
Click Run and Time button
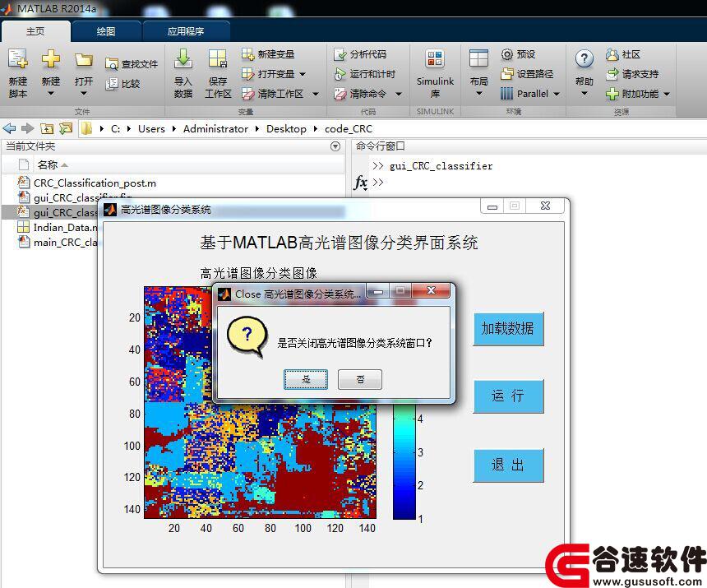coord(364,74)
